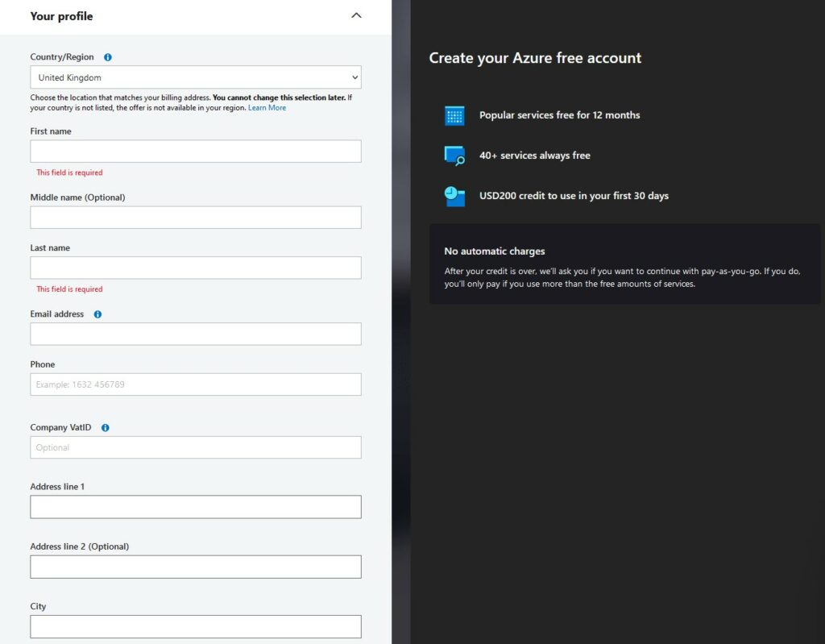The height and width of the screenshot is (644, 825).
Task: Click the Email address label
Action: [x=57, y=314]
